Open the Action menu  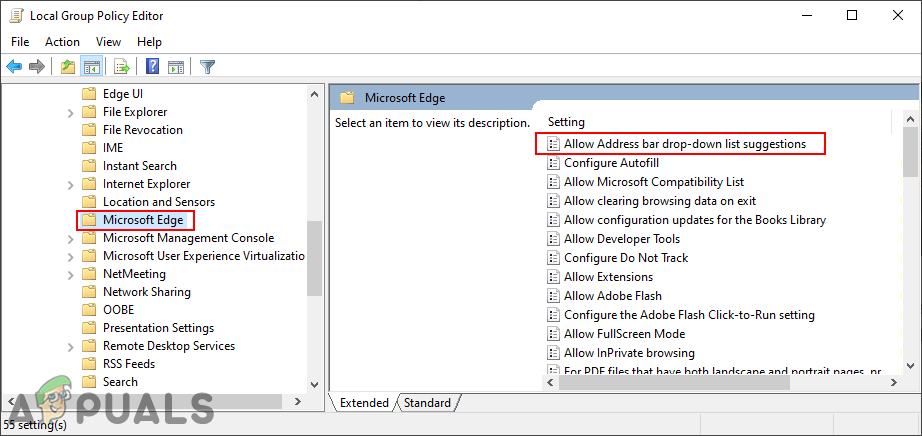[62, 42]
